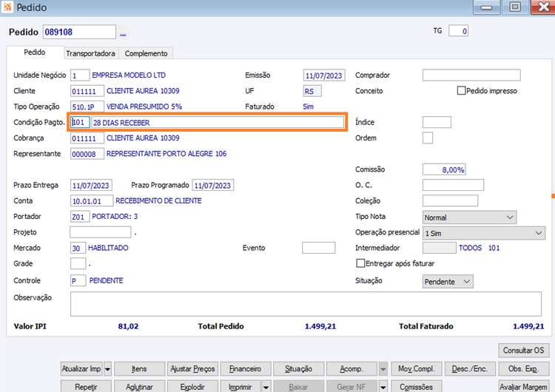Click the Consultar OS button
This screenshot has width=555, height=392.
[523, 351]
